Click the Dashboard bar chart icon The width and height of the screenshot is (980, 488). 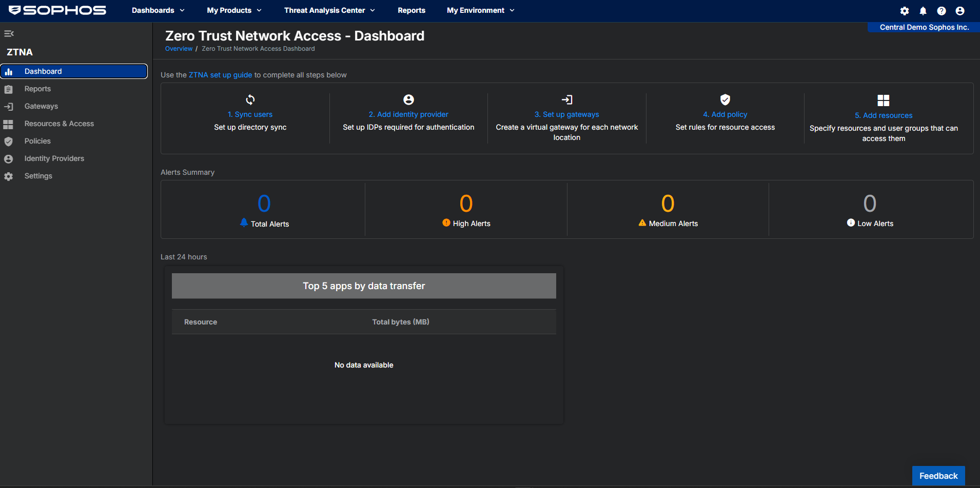click(9, 72)
